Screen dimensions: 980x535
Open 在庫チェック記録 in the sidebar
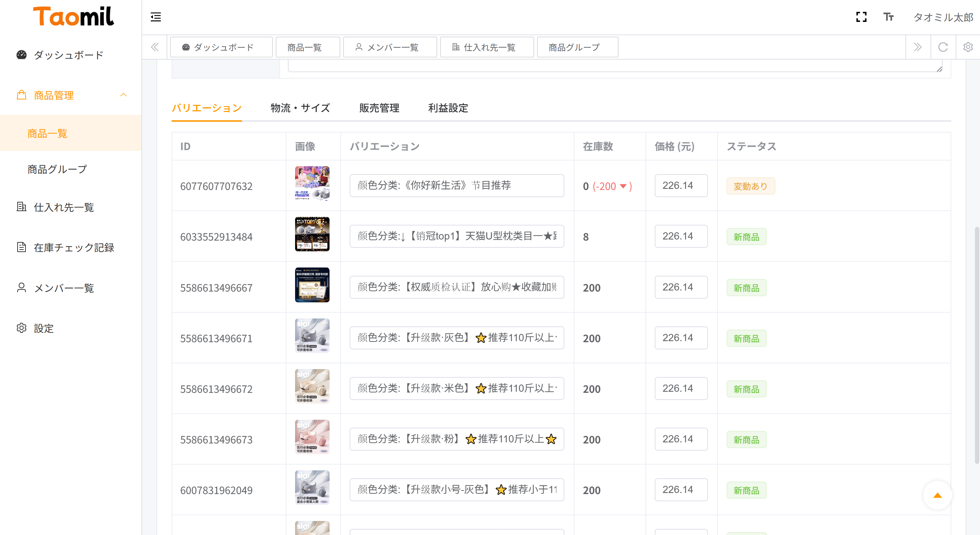[x=71, y=247]
